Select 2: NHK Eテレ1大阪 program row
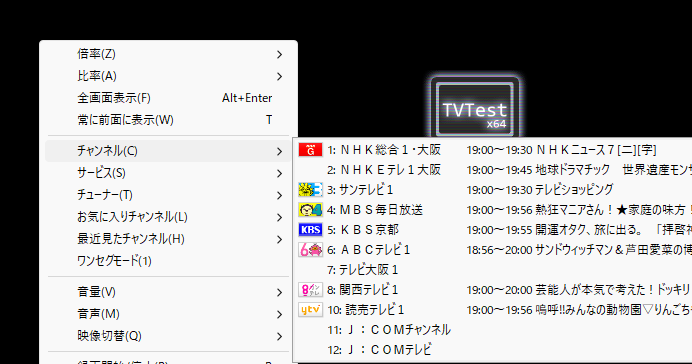 pyautogui.click(x=493, y=170)
